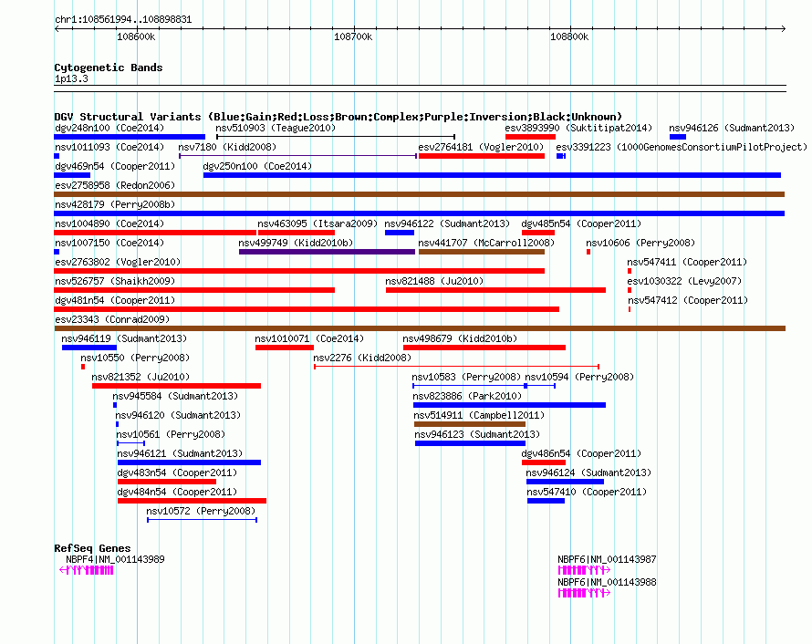812x644 pixels.
Task: Select the nsv499749 (Kidd2010b) purple inversion bar
Action: coord(327,252)
